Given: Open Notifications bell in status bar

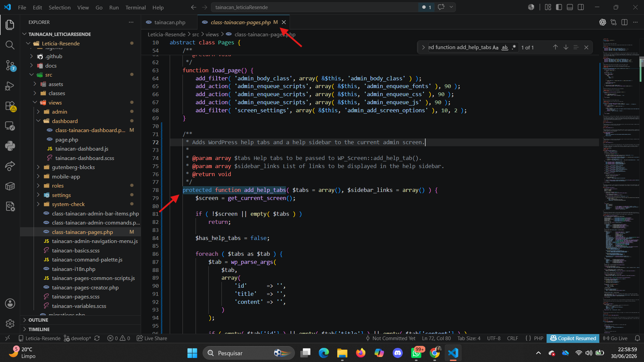Looking at the screenshot, I should point(637,338).
